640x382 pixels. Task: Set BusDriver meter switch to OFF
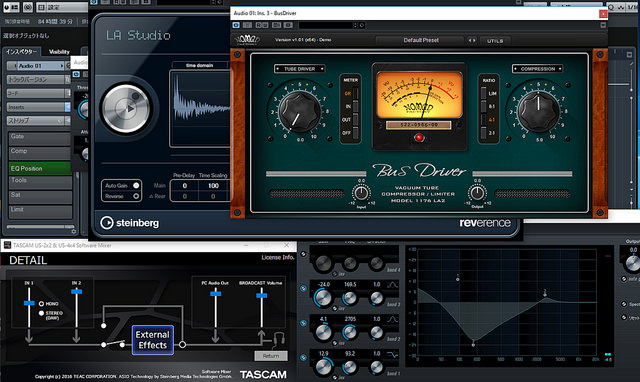point(355,133)
